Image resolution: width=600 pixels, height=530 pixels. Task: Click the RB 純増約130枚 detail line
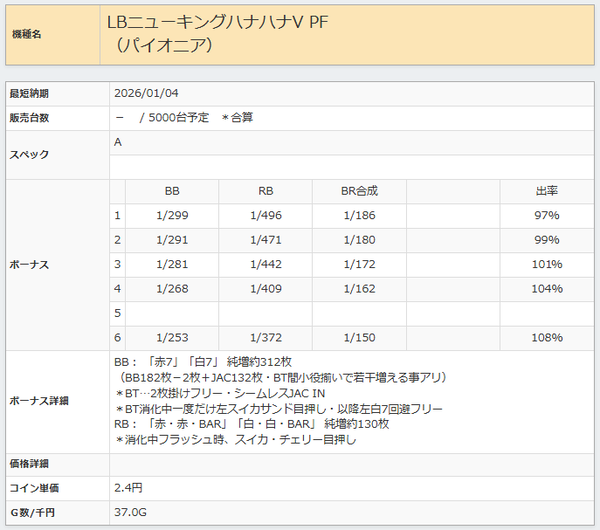[x=251, y=424]
